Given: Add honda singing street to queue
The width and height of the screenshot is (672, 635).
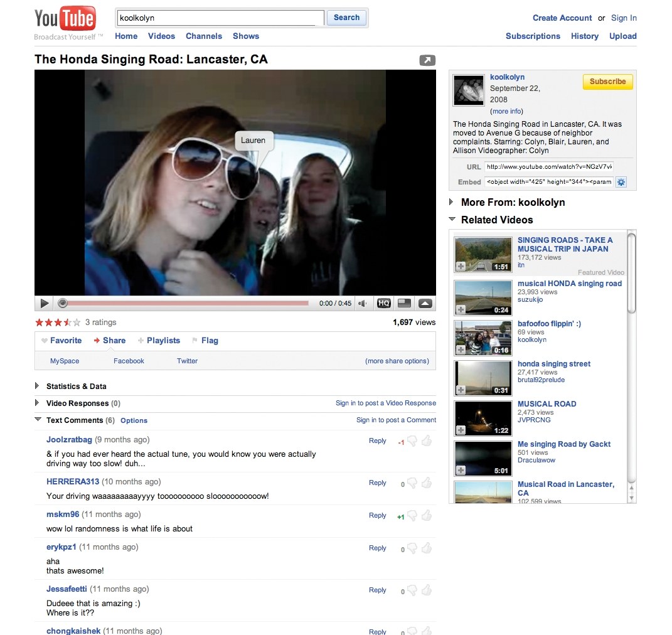Looking at the screenshot, I should click(461, 390).
